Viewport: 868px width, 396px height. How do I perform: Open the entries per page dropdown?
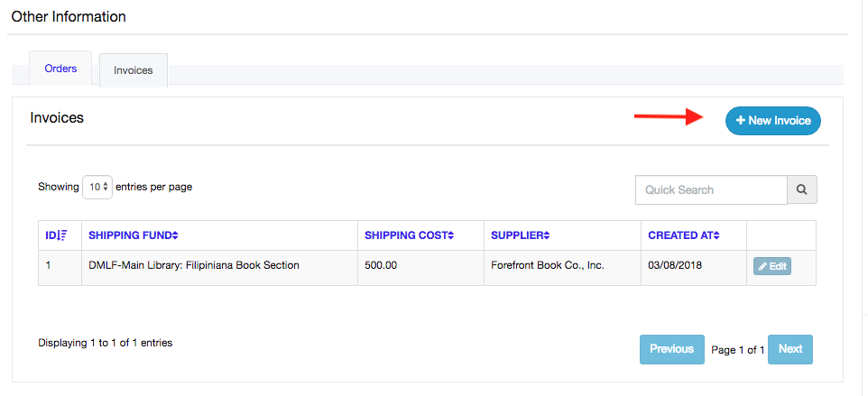click(97, 188)
